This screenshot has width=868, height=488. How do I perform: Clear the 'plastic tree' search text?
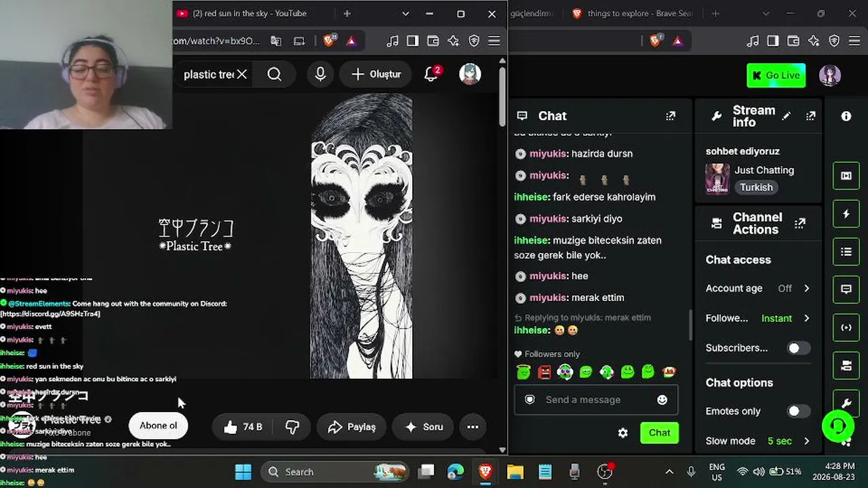[241, 75]
